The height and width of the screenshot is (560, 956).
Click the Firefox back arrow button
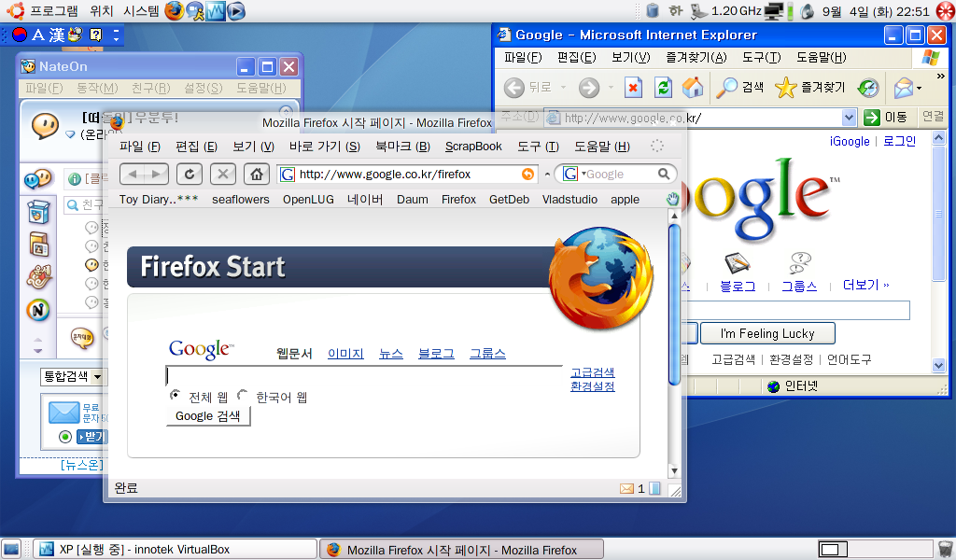coord(133,175)
